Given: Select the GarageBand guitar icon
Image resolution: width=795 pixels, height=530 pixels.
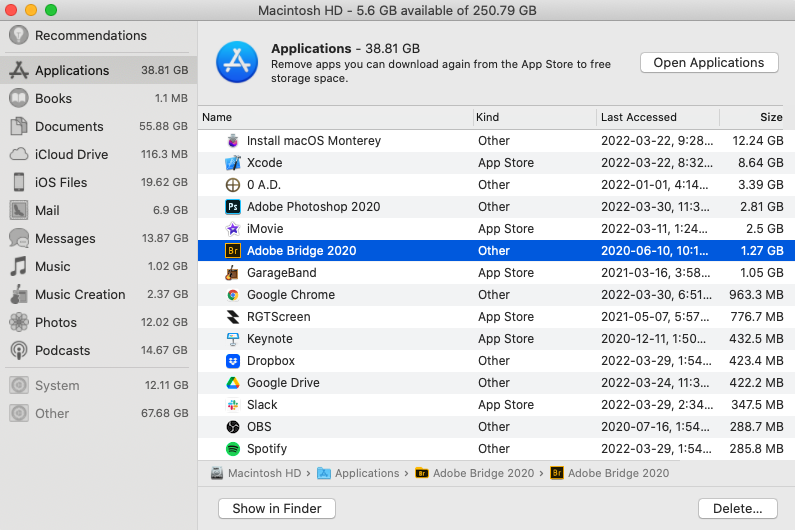Looking at the screenshot, I should tap(232, 273).
